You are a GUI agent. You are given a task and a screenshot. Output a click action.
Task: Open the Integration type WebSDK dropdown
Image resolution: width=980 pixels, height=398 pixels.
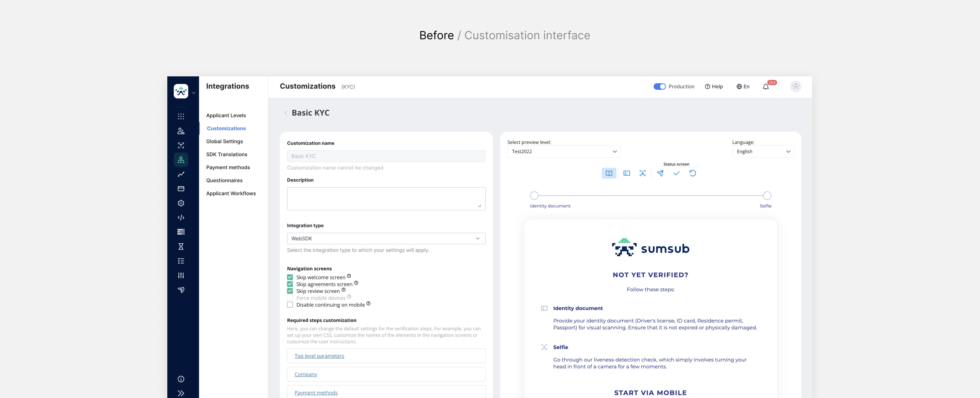(x=386, y=238)
